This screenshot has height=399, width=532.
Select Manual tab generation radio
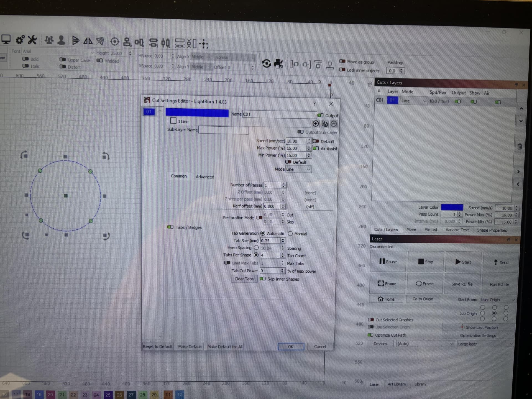(x=290, y=234)
